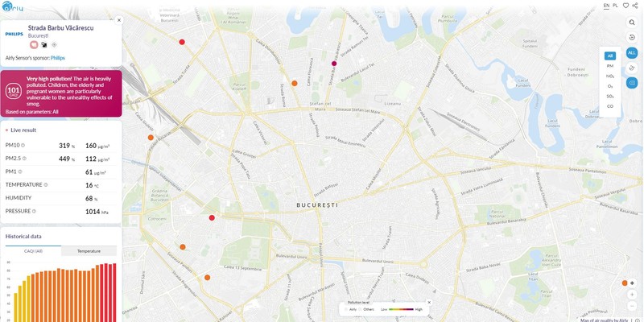Select the O₃ pollutant filter
This screenshot has height=322, width=644.
(x=610, y=86)
